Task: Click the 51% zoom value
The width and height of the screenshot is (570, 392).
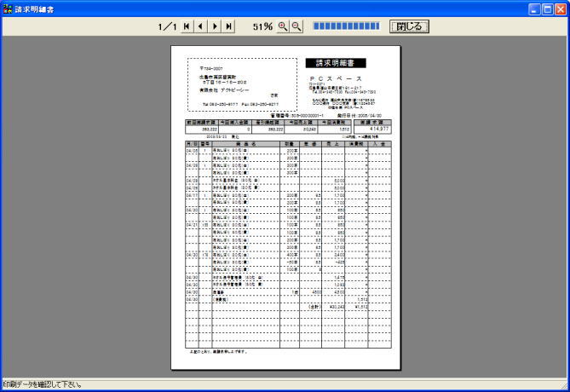Action: click(262, 26)
